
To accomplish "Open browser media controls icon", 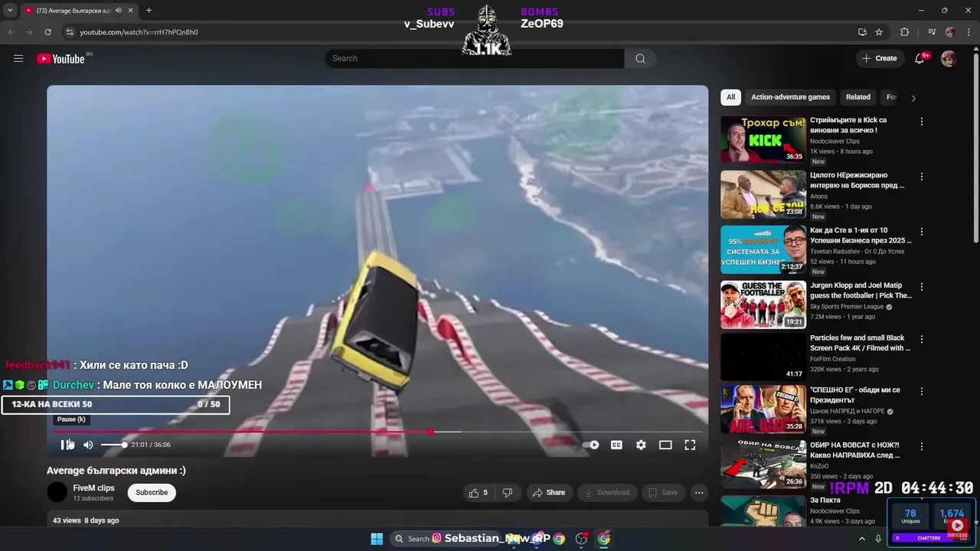I will [932, 32].
